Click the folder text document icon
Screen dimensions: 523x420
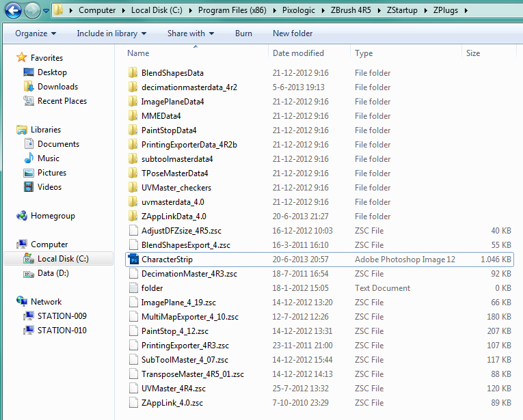[x=133, y=288]
